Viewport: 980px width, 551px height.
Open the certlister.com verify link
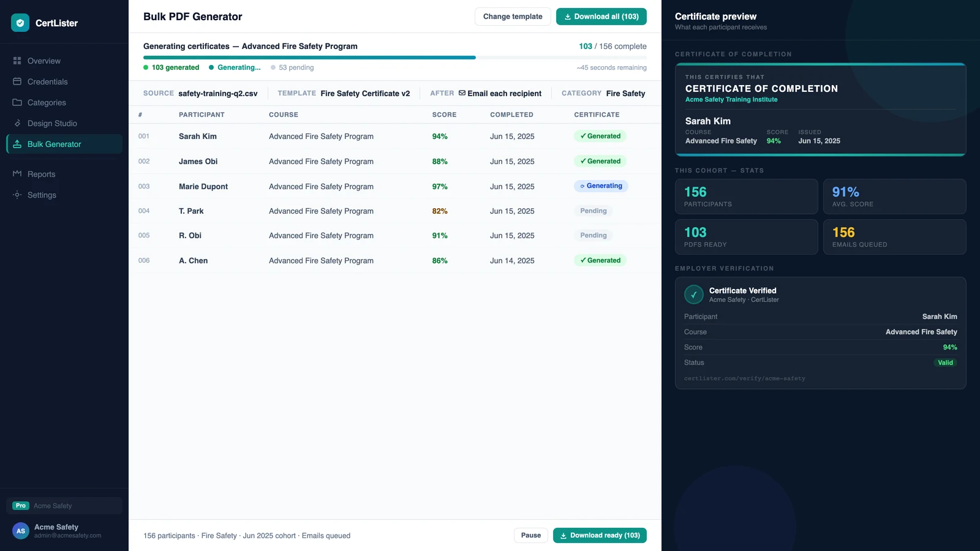[745, 378]
